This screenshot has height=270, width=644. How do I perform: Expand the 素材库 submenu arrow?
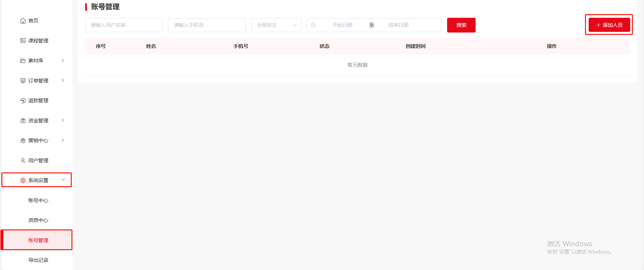[63, 61]
